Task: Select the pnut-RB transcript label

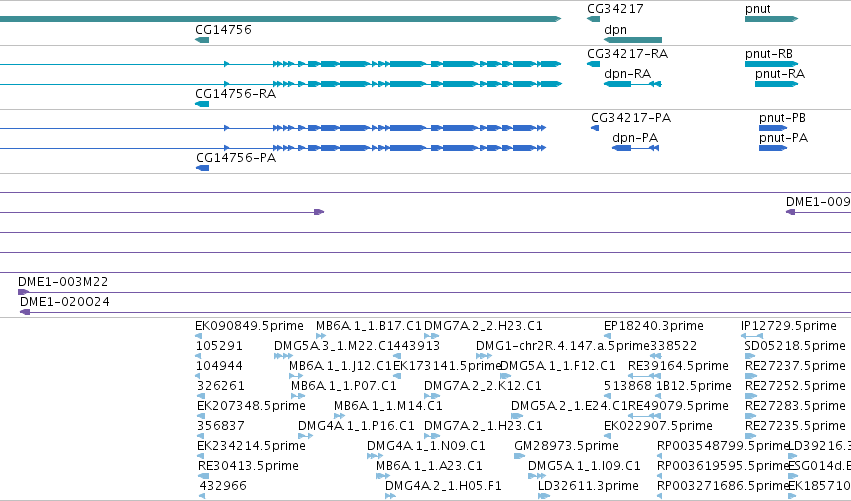Action: [x=769, y=54]
